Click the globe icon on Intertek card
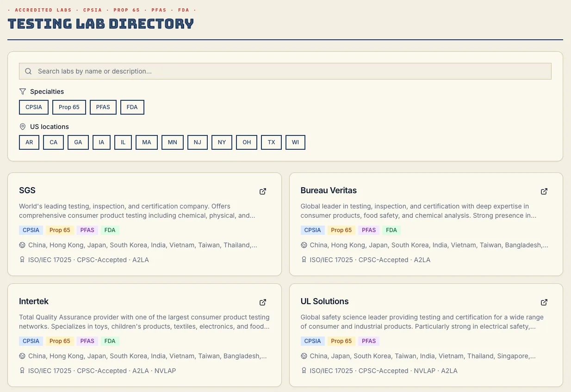Viewport: 571px width, 392px height. click(22, 356)
